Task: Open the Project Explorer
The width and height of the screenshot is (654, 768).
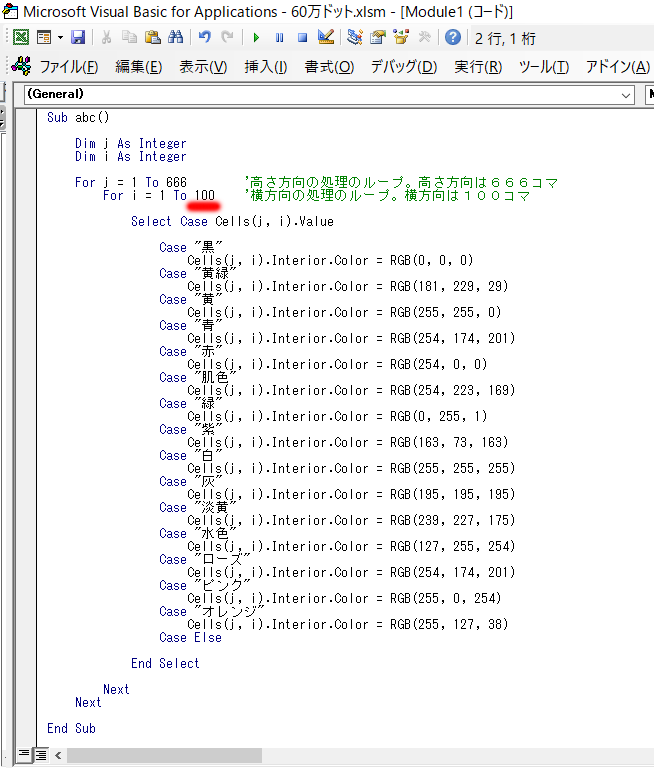Action: coord(355,37)
